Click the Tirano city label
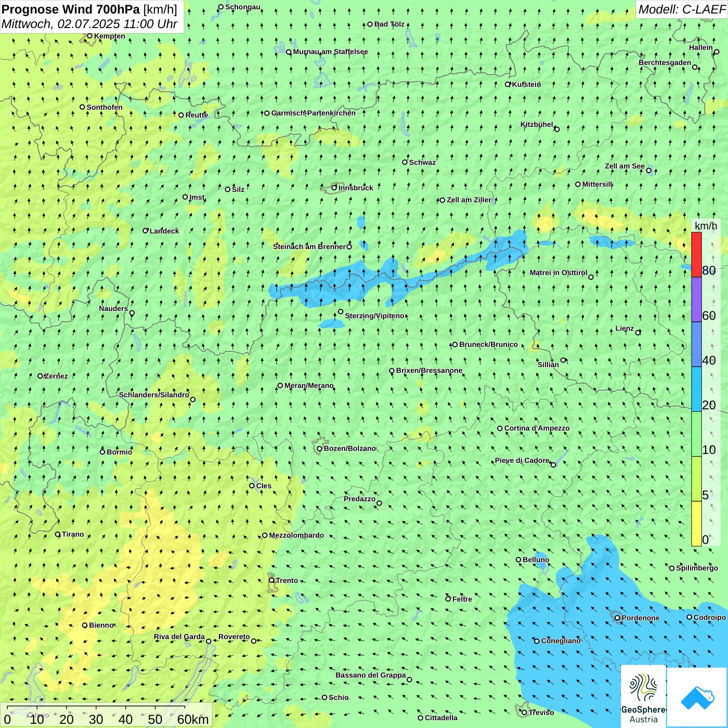The image size is (728, 728). point(73,534)
